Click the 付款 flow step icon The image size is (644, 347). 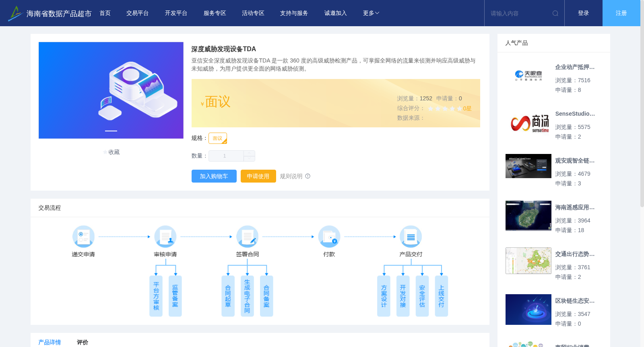tap(329, 237)
